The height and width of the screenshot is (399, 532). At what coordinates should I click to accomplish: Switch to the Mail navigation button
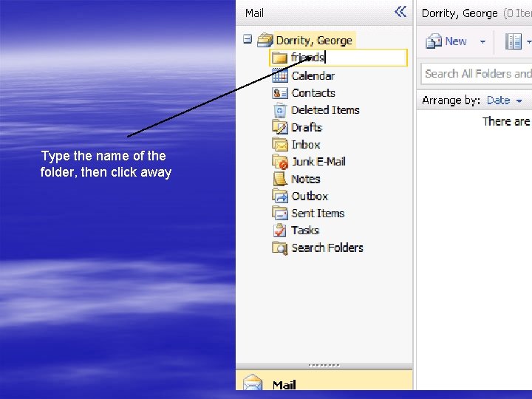324,380
